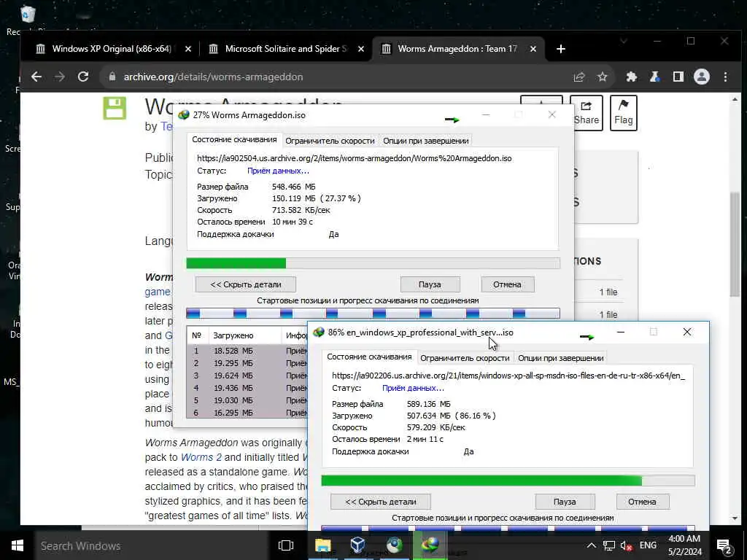Close the Windows XP Original tab
The height and width of the screenshot is (560, 747).
(x=188, y=49)
